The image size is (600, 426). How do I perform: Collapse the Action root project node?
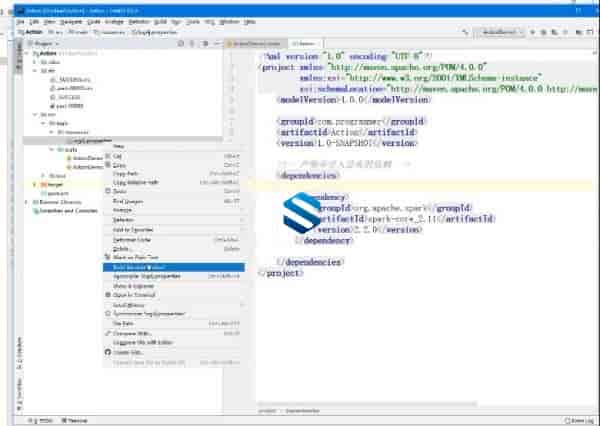pyautogui.click(x=26, y=54)
